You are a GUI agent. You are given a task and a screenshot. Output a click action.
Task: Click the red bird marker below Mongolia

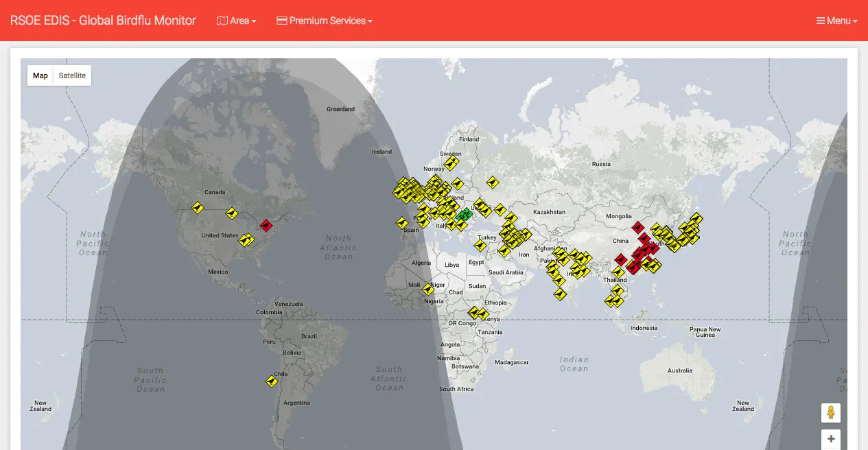point(637,227)
